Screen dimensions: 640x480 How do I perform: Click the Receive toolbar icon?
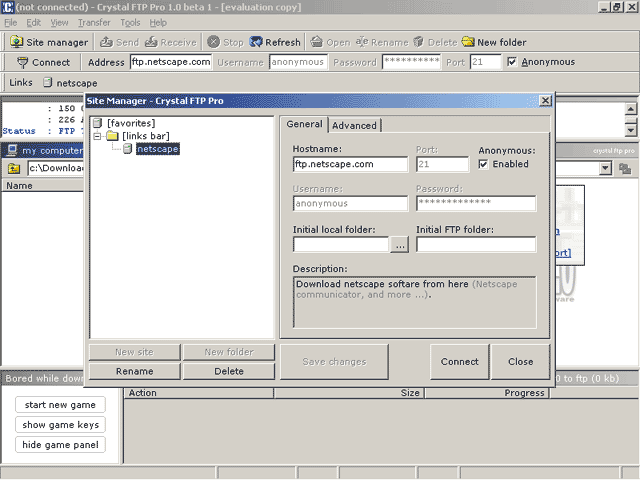pos(151,42)
